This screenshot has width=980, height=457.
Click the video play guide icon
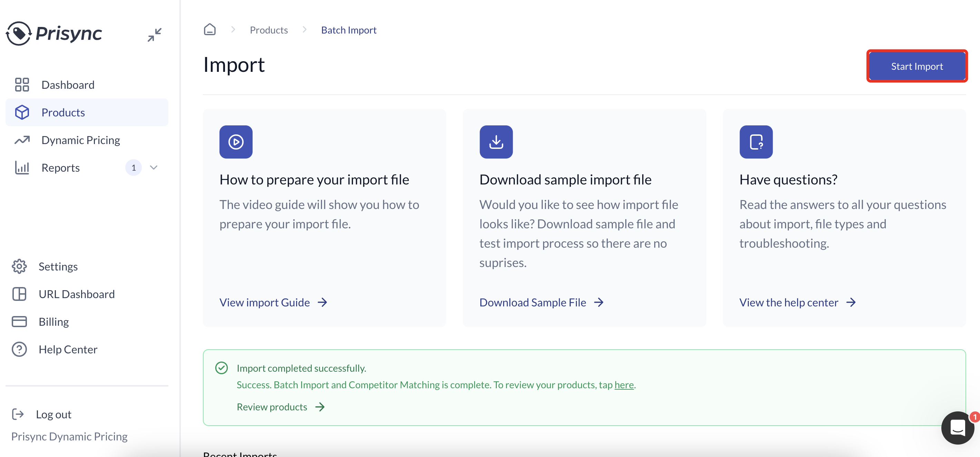[236, 142]
